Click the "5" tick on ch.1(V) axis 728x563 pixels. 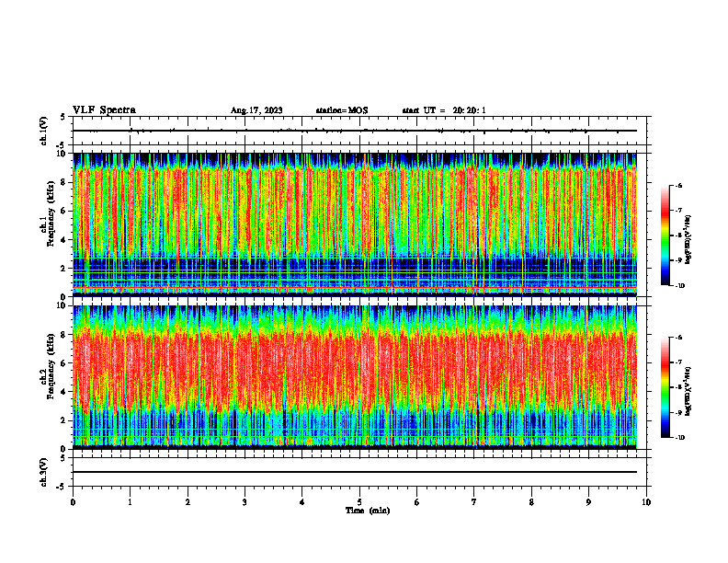pos(64,117)
